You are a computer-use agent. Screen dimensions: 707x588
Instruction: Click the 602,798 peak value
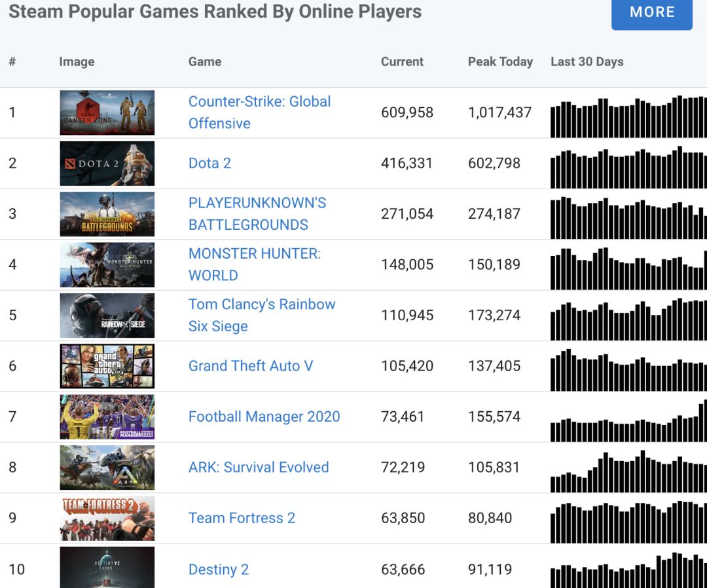pyautogui.click(x=494, y=163)
